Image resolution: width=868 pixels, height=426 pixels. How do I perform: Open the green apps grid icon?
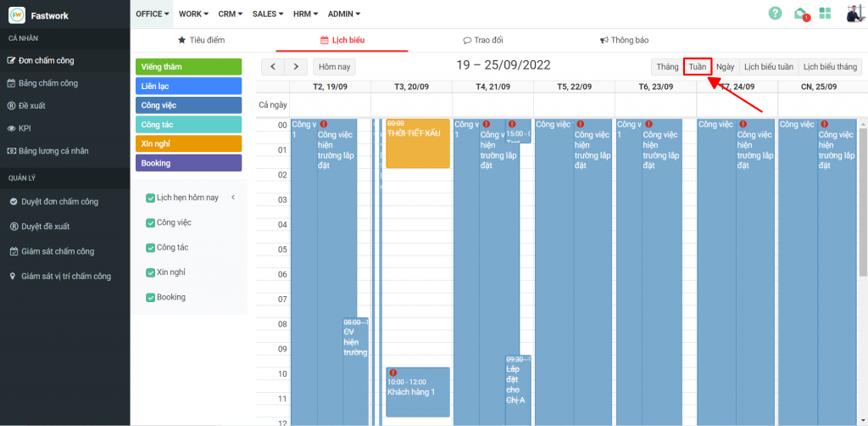pos(825,13)
